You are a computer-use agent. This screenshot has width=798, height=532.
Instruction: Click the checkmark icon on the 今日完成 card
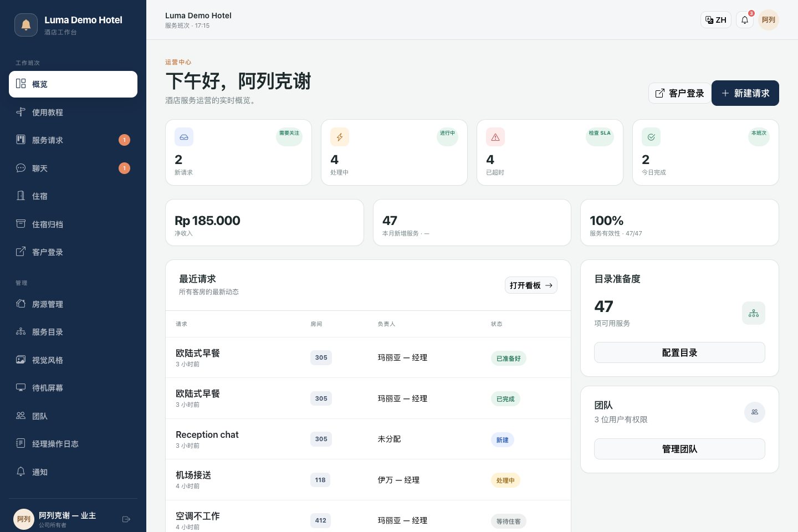(x=651, y=137)
